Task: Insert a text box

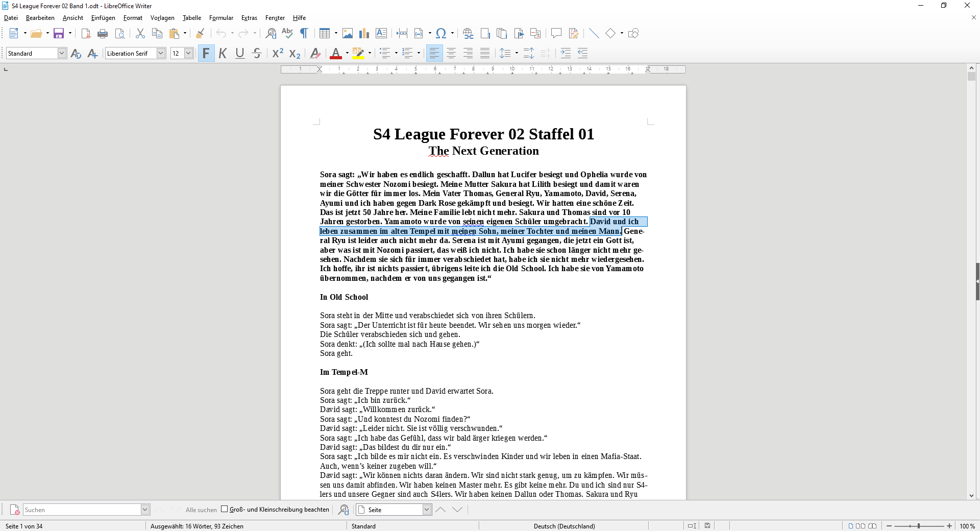Action: 381,34
